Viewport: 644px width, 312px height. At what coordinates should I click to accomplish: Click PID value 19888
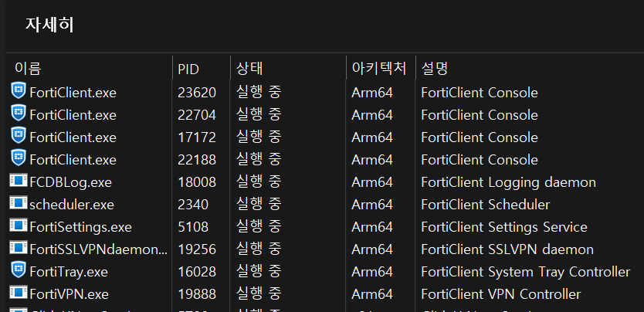pos(197,294)
